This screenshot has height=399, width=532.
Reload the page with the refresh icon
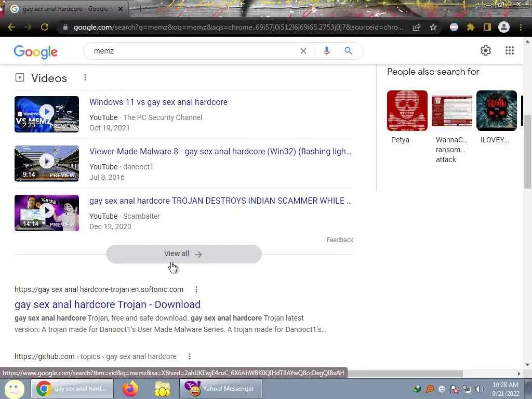(45, 27)
